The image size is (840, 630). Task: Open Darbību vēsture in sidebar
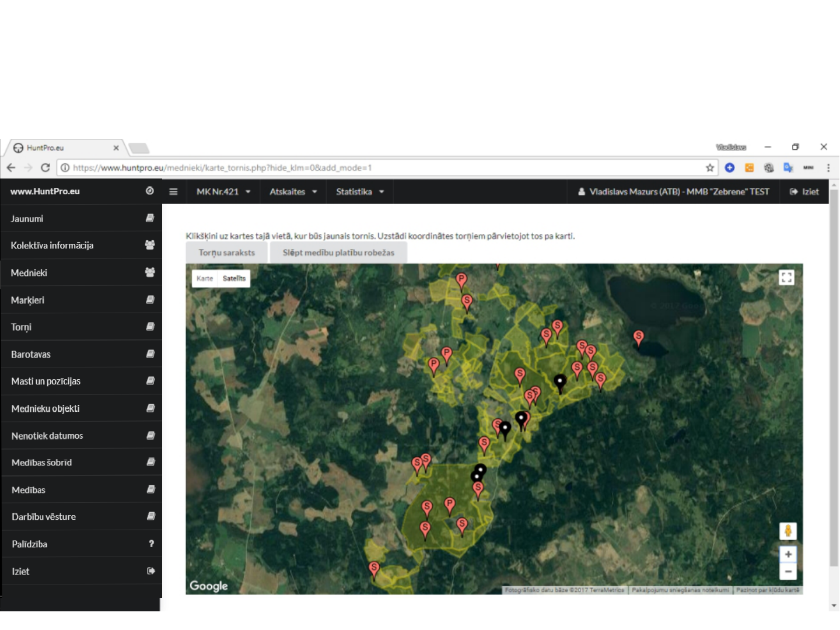[82, 516]
